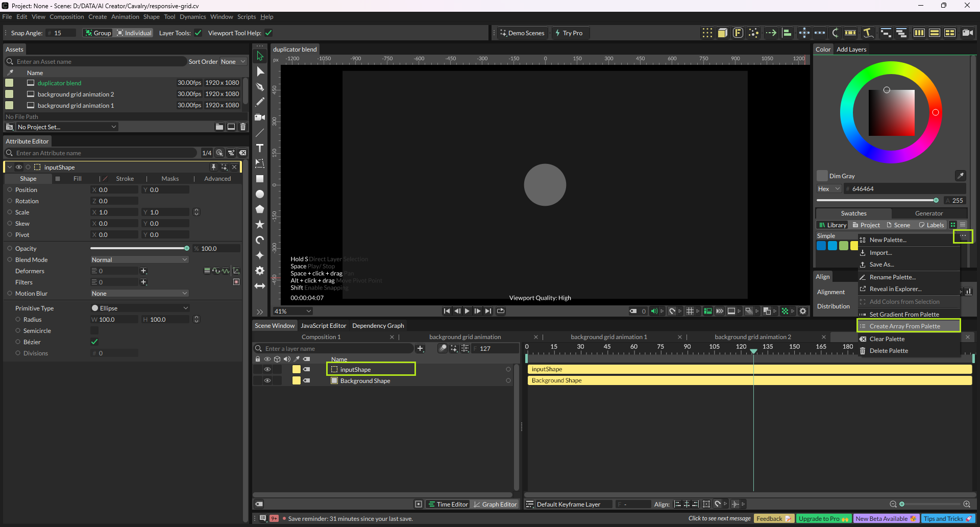Hide the Background Shape layer
Viewport: 980px width, 527px height.
tap(267, 380)
